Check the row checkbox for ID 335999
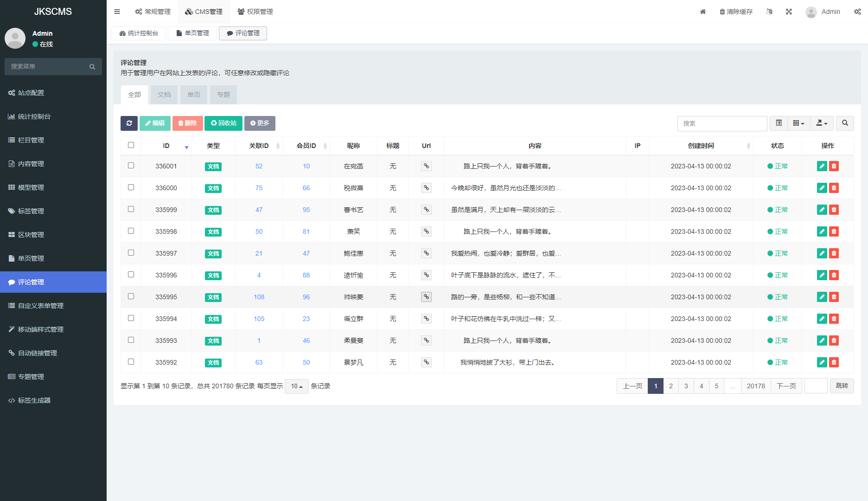 click(131, 209)
